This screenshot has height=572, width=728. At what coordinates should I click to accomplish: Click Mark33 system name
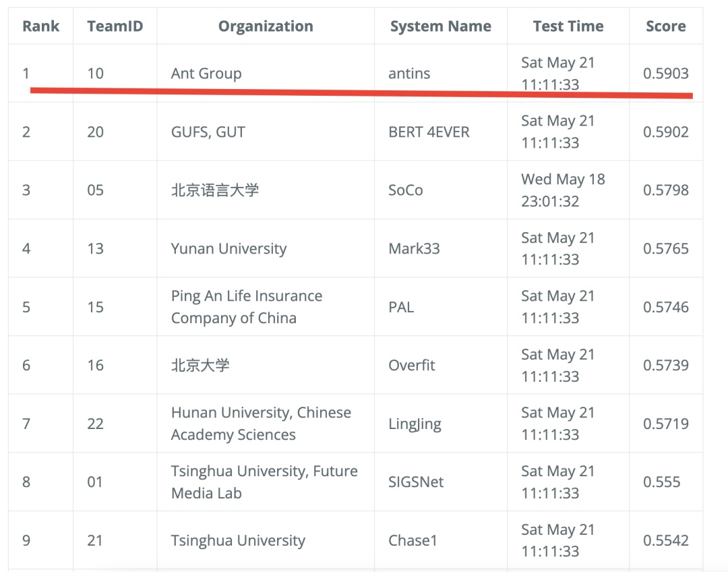(414, 249)
